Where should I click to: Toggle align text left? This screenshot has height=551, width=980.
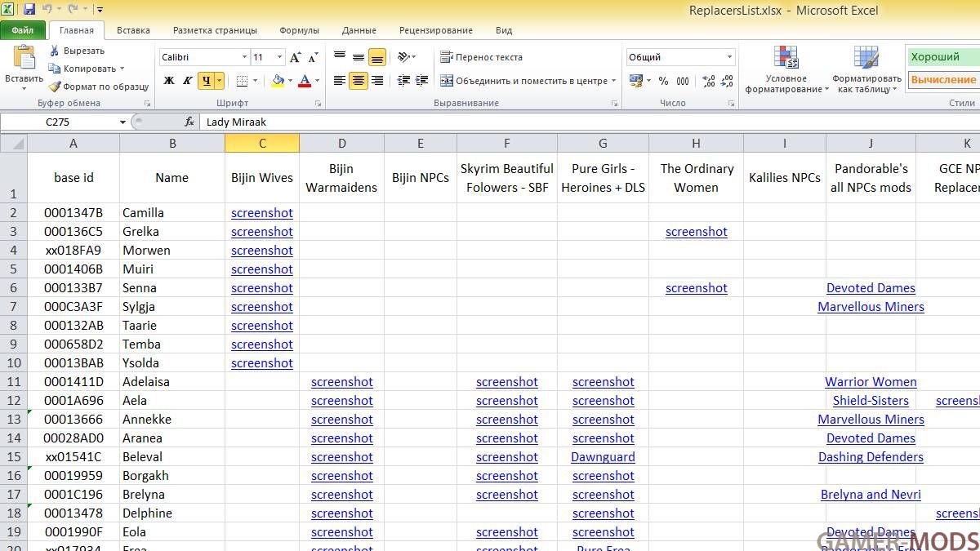tap(340, 81)
